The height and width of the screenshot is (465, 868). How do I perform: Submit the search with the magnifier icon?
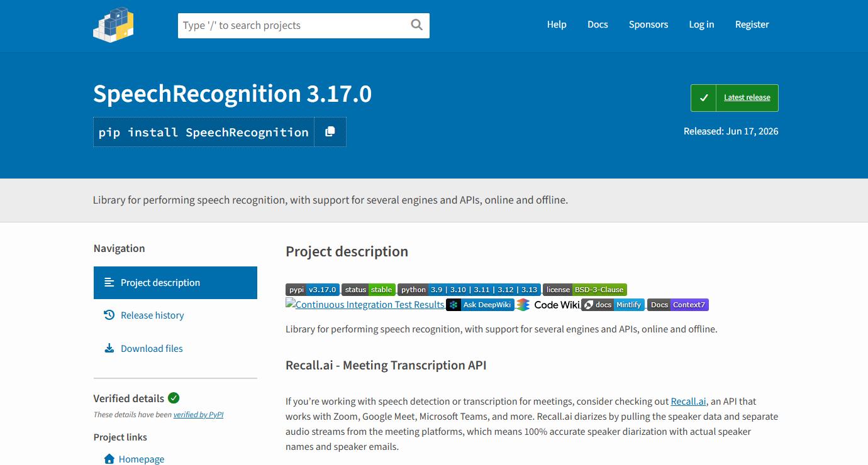pyautogui.click(x=416, y=25)
